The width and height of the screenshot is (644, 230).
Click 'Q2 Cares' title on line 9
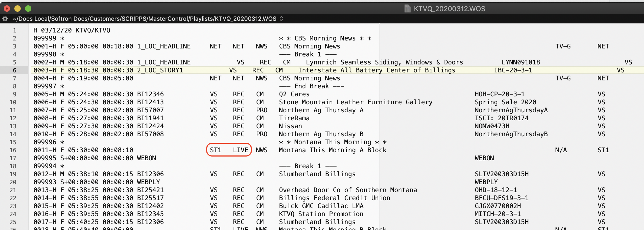click(294, 94)
